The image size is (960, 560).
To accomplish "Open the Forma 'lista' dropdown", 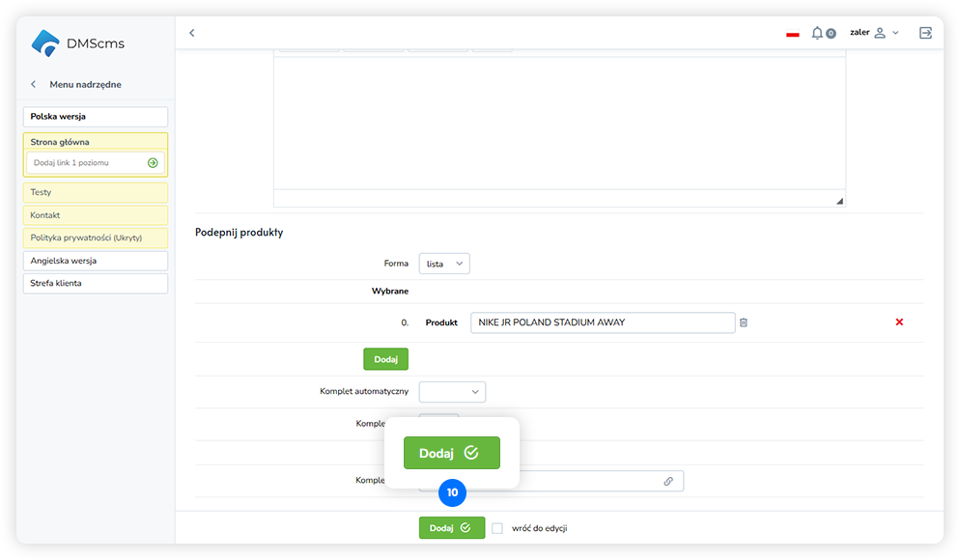I will (444, 264).
